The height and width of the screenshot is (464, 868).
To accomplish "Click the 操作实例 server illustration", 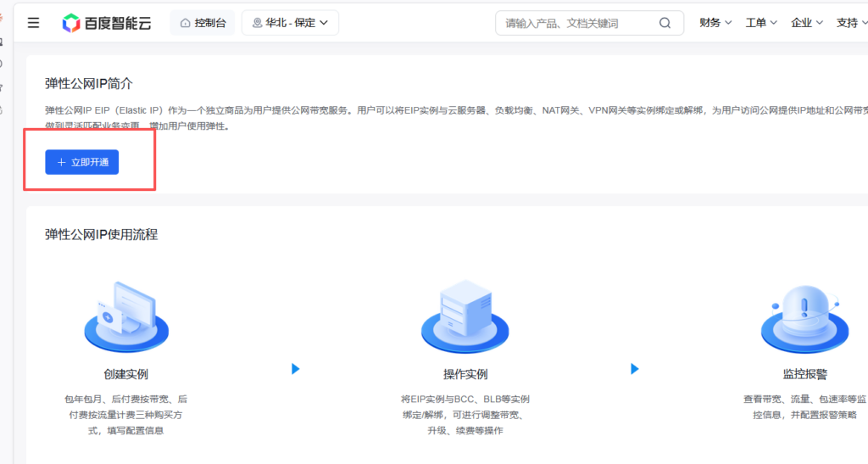I will coord(465,316).
